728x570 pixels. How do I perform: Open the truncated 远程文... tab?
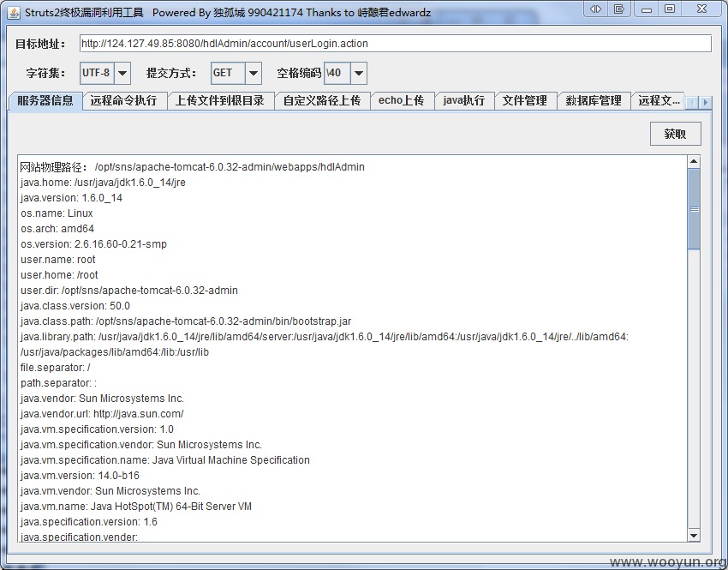[659, 100]
